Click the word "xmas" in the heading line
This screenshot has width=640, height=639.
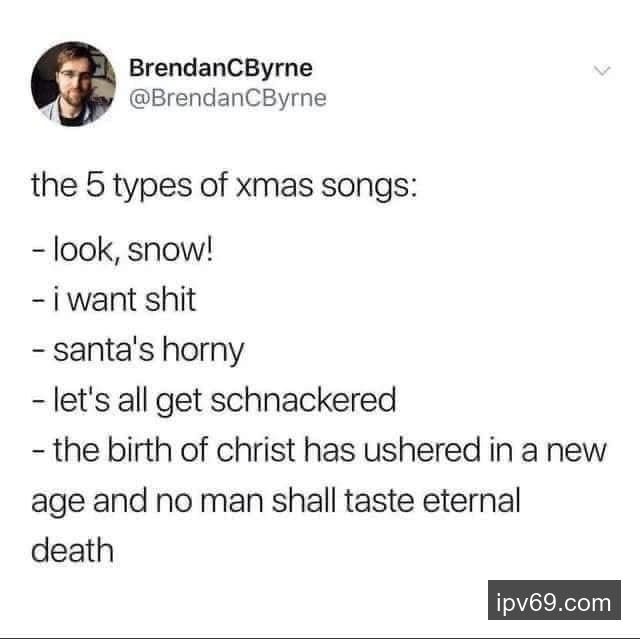point(275,186)
